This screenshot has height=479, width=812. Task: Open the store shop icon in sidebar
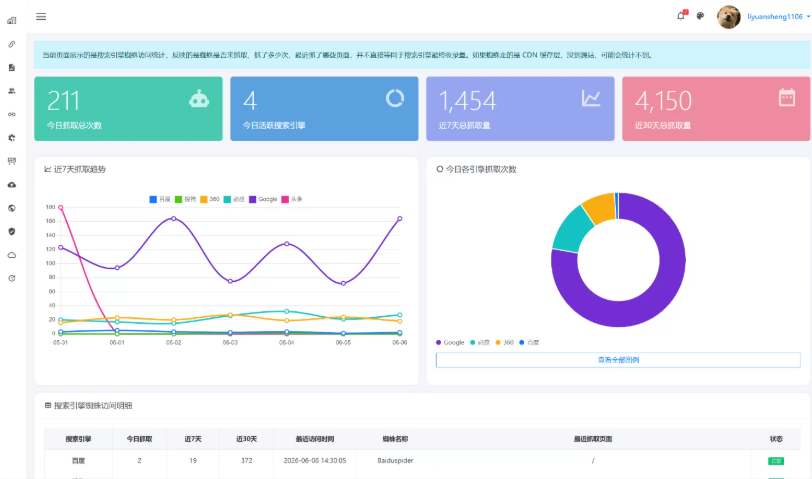(x=11, y=161)
